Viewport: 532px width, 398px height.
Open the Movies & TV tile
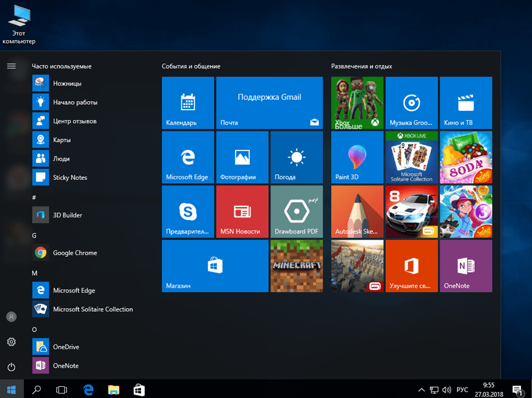click(x=465, y=103)
